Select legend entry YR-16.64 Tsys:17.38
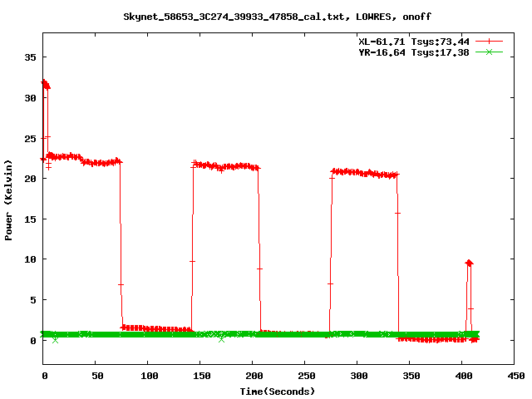The height and width of the screenshot is (399, 532). pyautogui.click(x=414, y=52)
